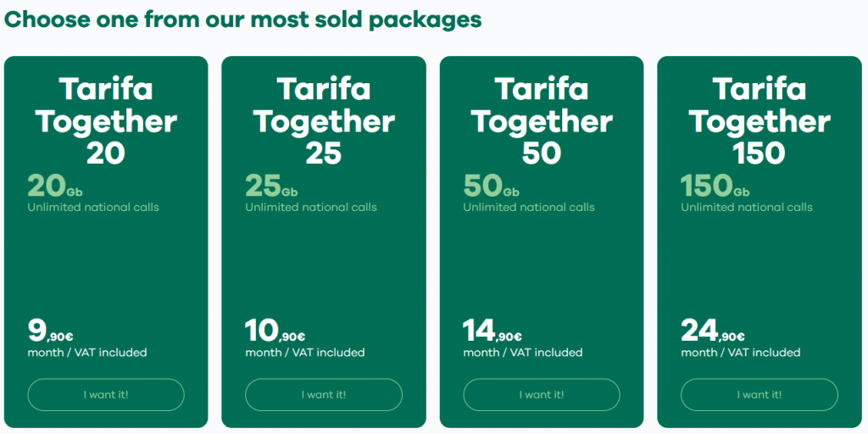
Task: Click 'I want it!' for Tarifa Together 25
Action: click(x=324, y=395)
